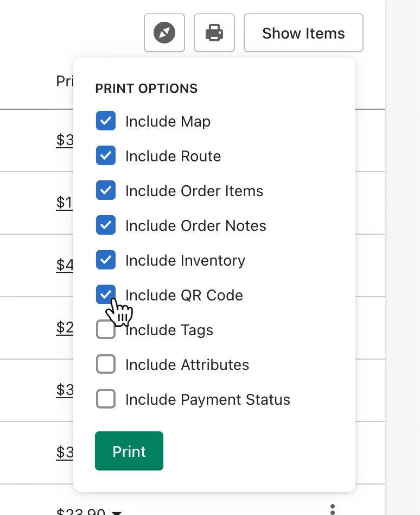420x515 pixels.
Task: Expand the $23.90 price dropdown arrow
Action: [x=117, y=512]
